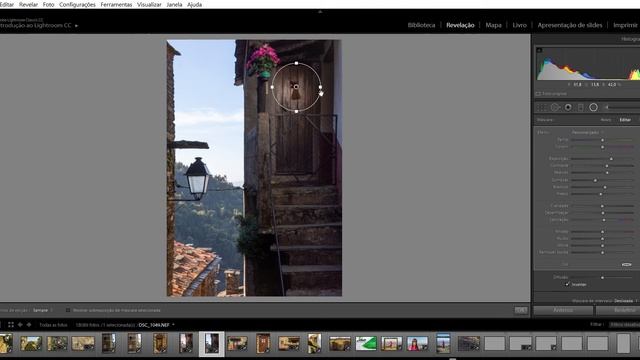This screenshot has height=360, width=640.
Task: Select the Spot Removal tool
Action: [x=555, y=107]
